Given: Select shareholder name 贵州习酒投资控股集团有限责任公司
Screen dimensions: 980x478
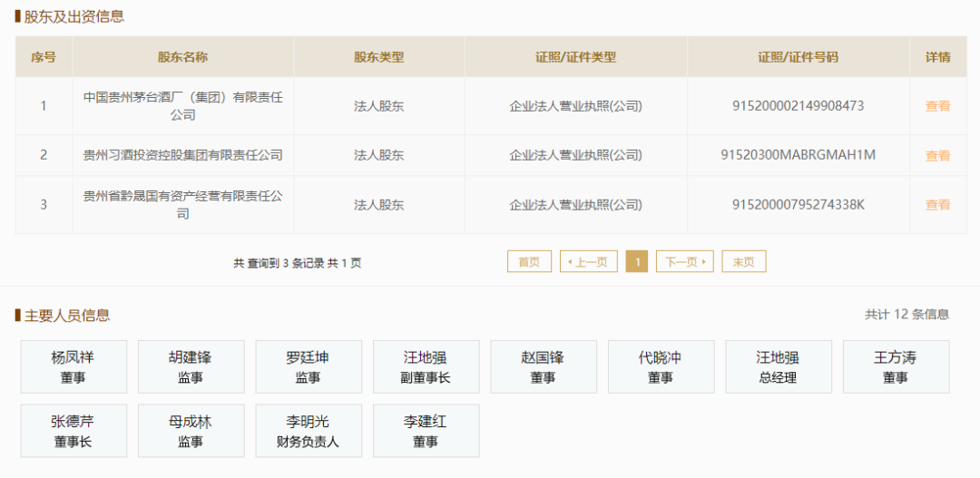Looking at the screenshot, I should click(183, 155).
